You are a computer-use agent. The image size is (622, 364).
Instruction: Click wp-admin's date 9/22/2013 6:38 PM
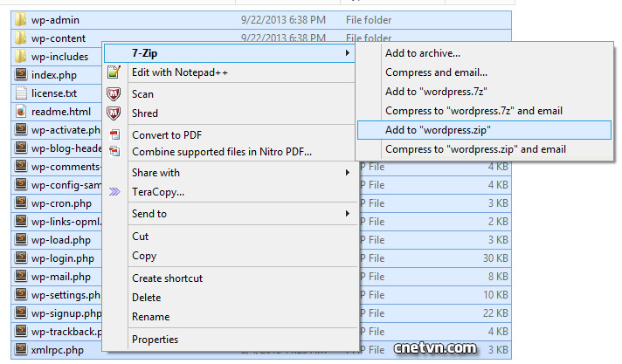283,20
